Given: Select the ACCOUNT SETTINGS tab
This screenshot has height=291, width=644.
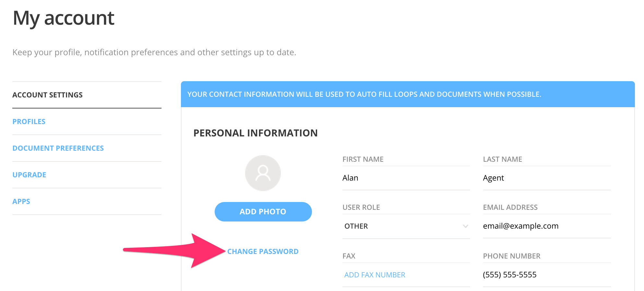Looking at the screenshot, I should pos(47,95).
